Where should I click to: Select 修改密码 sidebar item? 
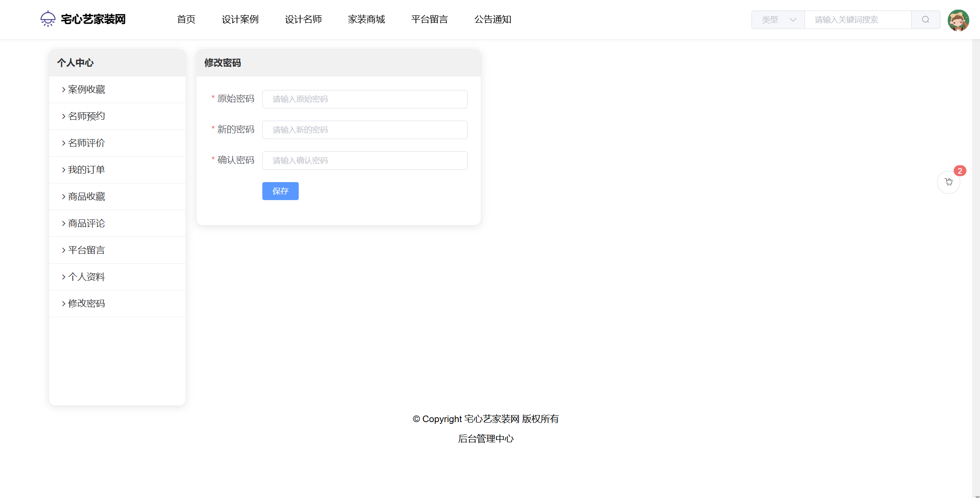pyautogui.click(x=86, y=304)
